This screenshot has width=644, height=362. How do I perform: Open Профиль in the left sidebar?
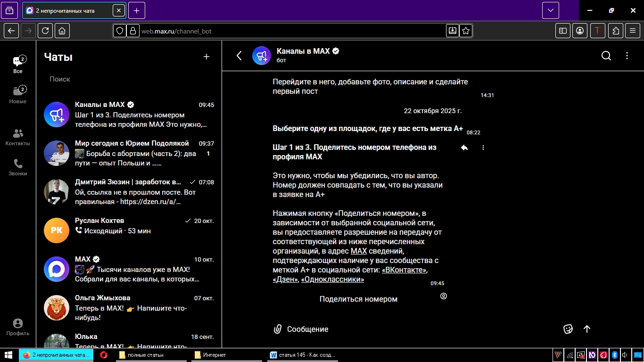18,327
